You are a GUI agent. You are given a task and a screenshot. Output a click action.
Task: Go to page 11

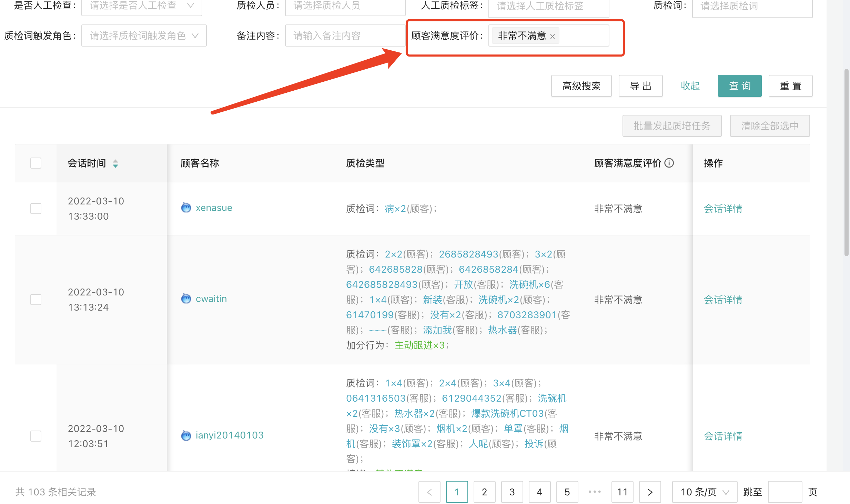[622, 492]
